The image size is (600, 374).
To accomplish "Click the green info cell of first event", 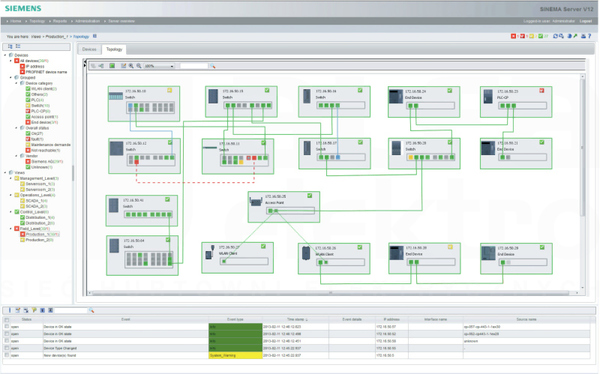I will [235, 327].
